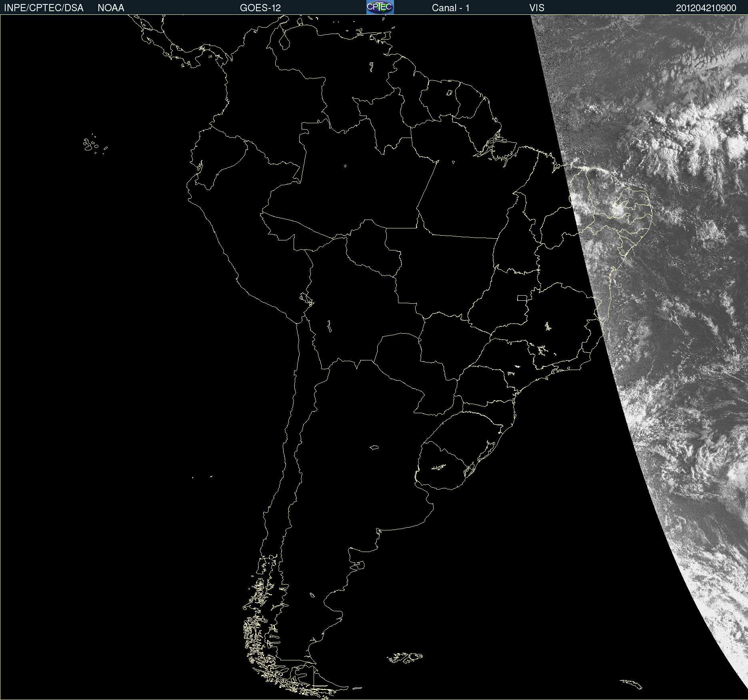Click the VIS channel label
The width and height of the screenshot is (748, 700).
537,8
